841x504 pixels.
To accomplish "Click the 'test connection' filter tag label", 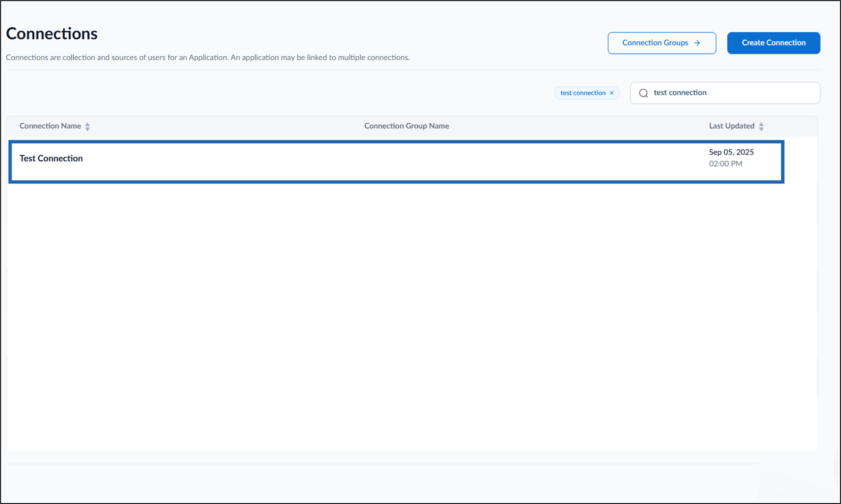I will 583,93.
